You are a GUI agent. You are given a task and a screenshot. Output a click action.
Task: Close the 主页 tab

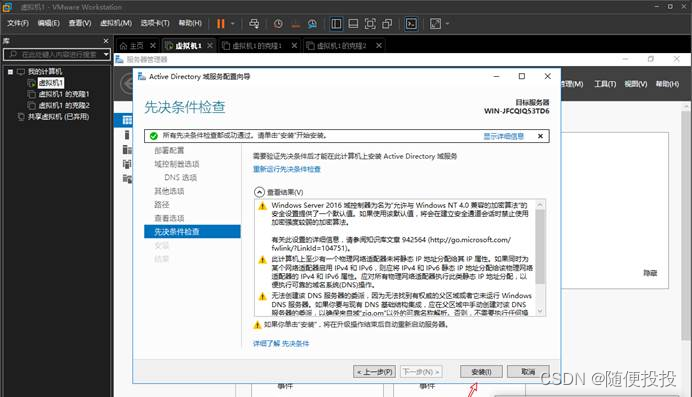(153, 45)
